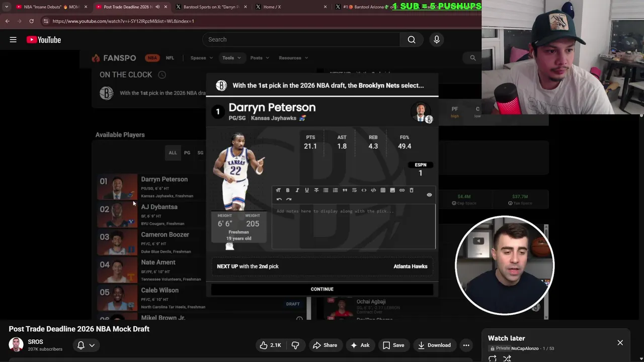This screenshot has width=644, height=362.
Task: Ask about this video
Action: (x=360, y=345)
